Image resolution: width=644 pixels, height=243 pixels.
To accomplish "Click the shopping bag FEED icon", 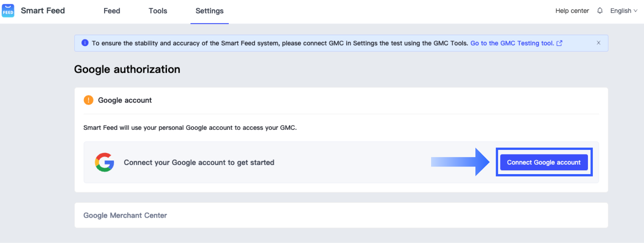I will [8, 11].
